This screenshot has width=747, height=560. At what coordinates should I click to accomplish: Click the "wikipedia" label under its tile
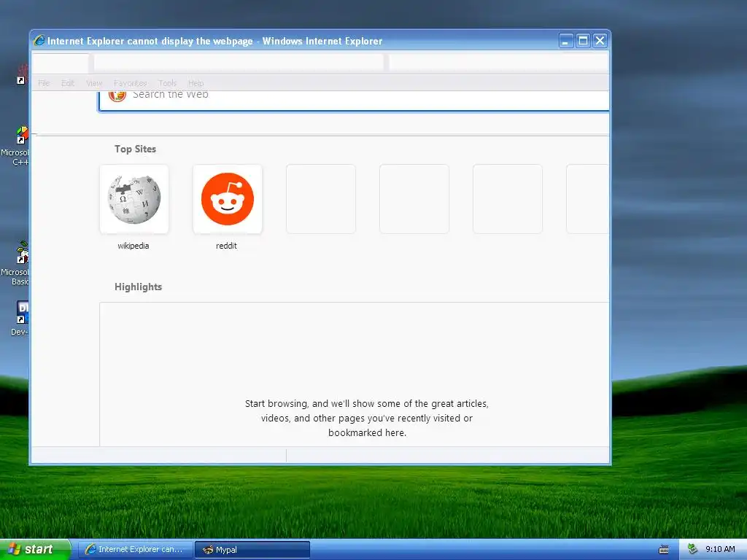tap(133, 246)
